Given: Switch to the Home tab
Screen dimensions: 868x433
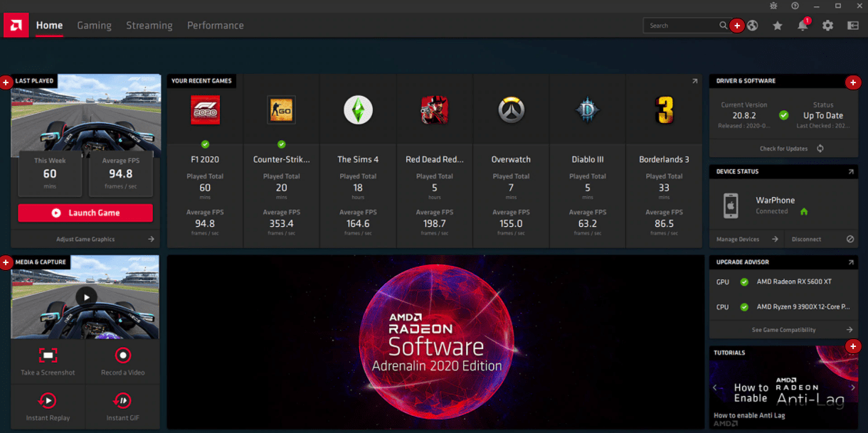Looking at the screenshot, I should pyautogui.click(x=50, y=26).
